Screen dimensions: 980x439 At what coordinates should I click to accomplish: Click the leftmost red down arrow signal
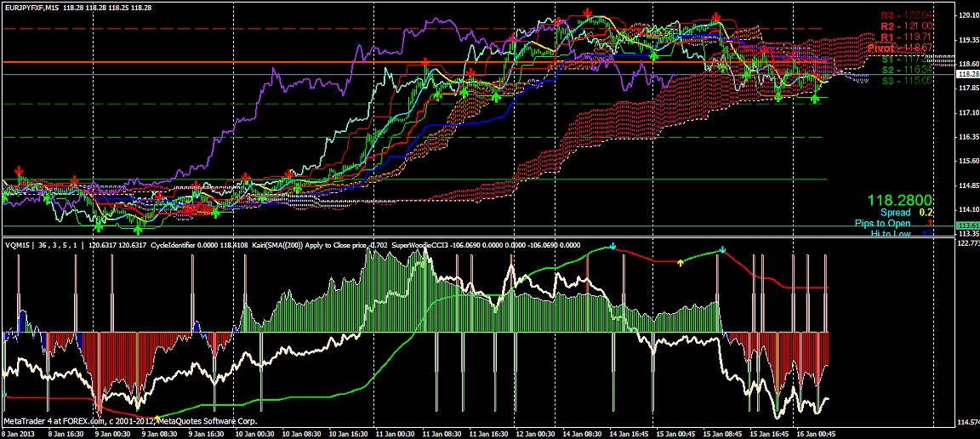coord(20,170)
